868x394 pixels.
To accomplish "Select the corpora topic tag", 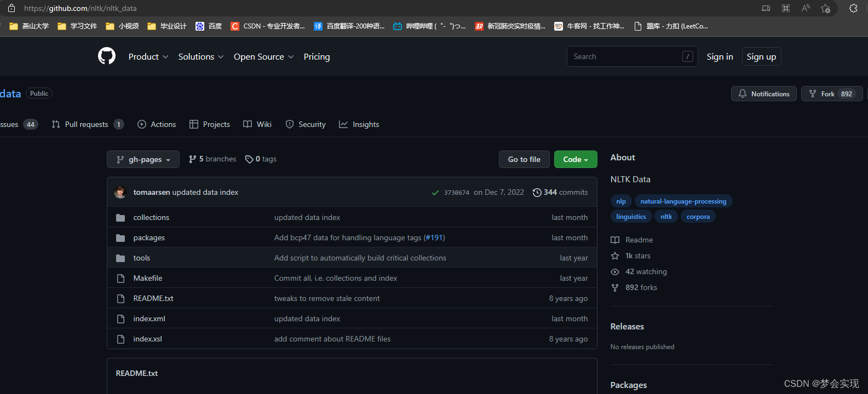I will (x=698, y=217).
